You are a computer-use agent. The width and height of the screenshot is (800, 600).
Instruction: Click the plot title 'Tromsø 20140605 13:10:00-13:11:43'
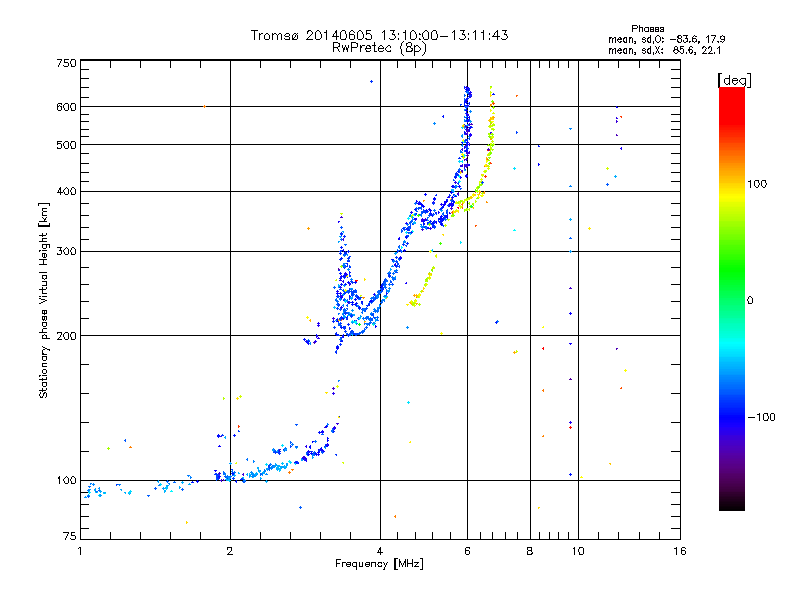click(379, 35)
